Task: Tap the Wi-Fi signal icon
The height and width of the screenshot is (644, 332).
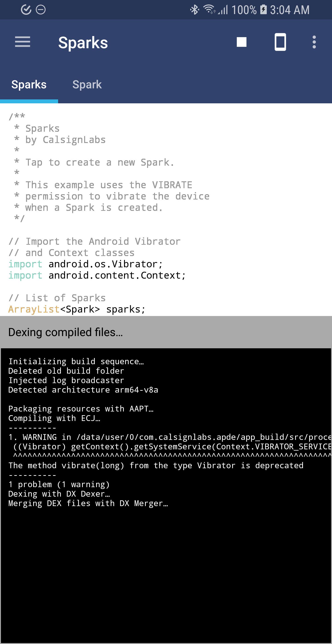Action: point(209,9)
